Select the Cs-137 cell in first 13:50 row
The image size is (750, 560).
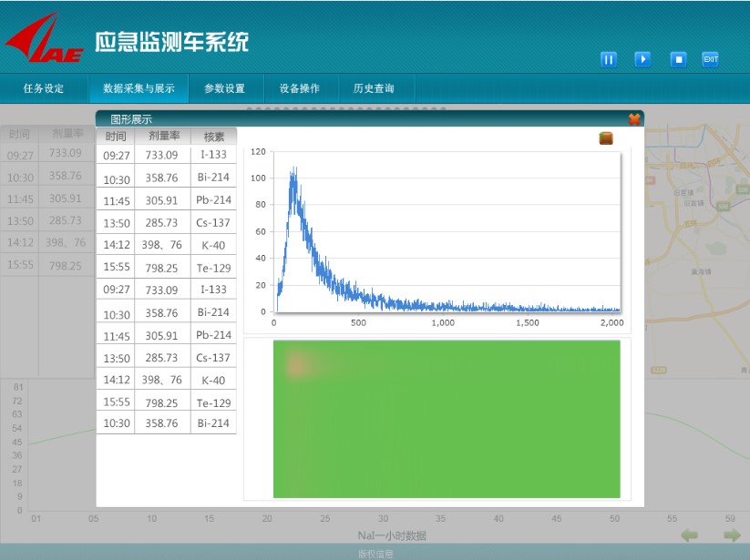(x=213, y=223)
